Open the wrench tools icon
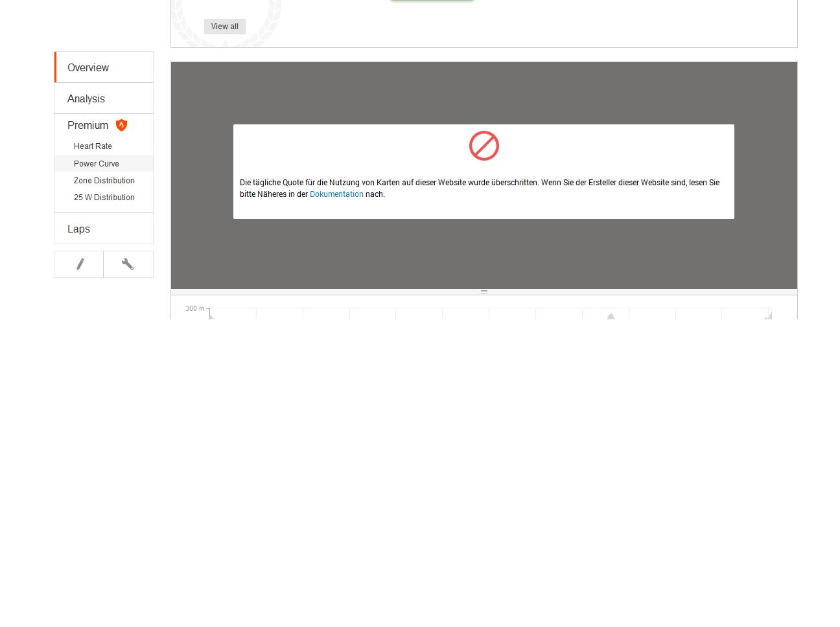Viewport: 840px width, 627px height. pyautogui.click(x=128, y=264)
